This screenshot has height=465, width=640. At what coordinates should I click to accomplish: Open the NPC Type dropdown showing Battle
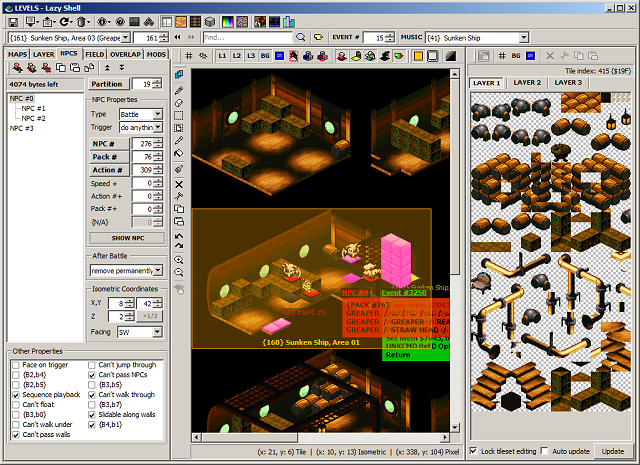(158, 114)
